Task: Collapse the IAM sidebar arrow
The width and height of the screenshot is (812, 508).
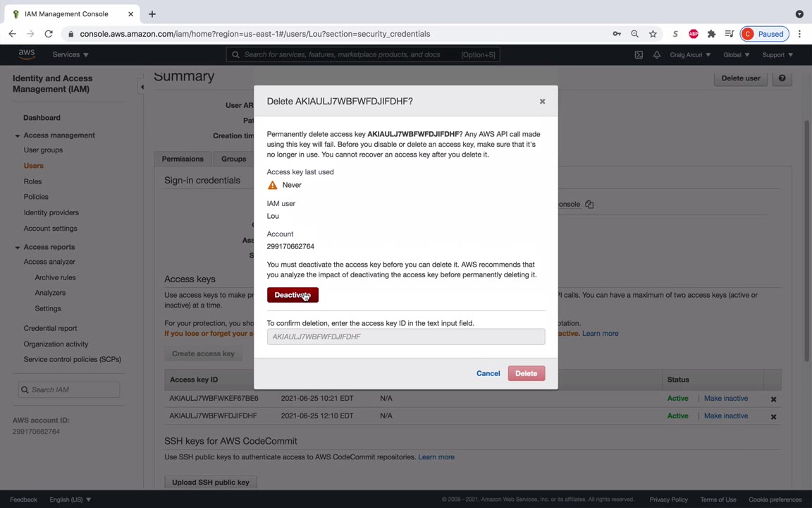Action: pos(142,87)
